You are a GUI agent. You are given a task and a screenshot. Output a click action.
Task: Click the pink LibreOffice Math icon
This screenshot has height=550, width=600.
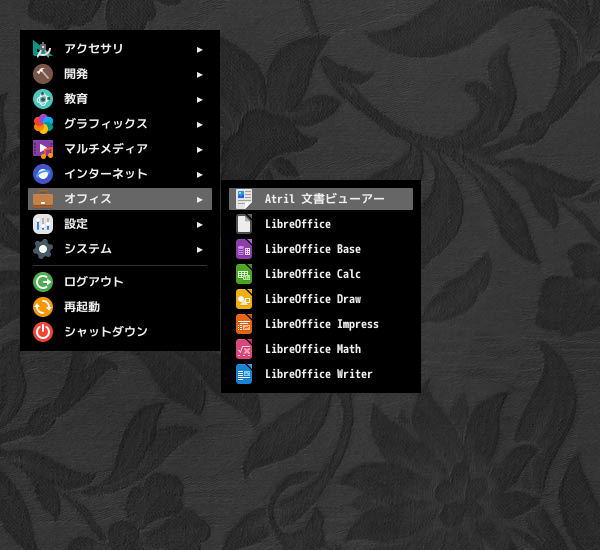click(x=244, y=349)
